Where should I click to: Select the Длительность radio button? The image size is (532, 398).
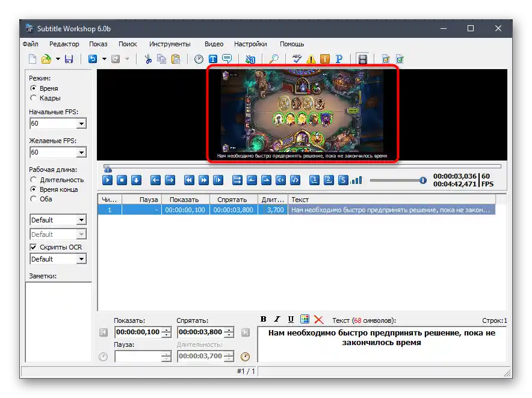[x=34, y=180]
